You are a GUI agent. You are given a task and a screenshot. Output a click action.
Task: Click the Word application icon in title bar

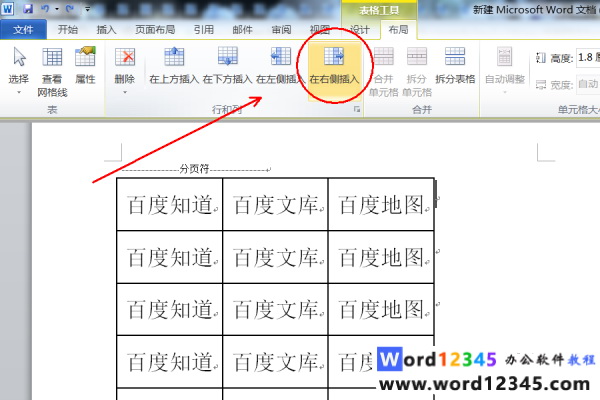coord(8,8)
